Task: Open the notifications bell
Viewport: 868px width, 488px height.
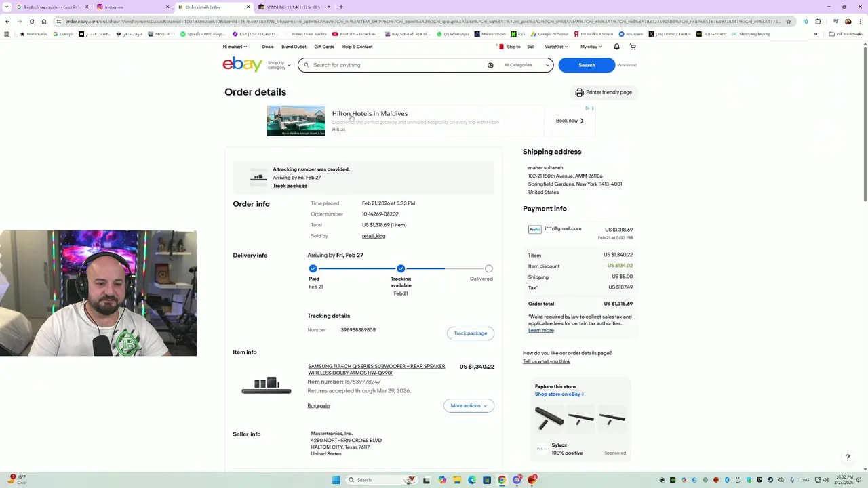Action: tap(616, 47)
